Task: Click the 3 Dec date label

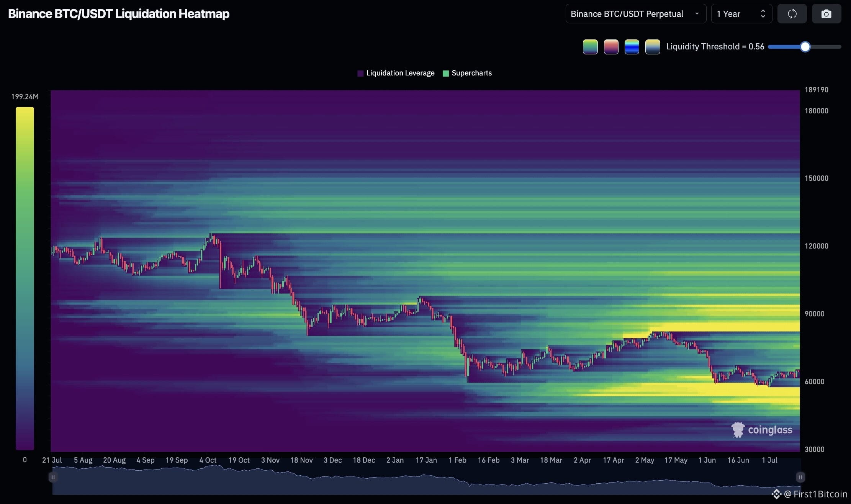Action: pos(333,460)
